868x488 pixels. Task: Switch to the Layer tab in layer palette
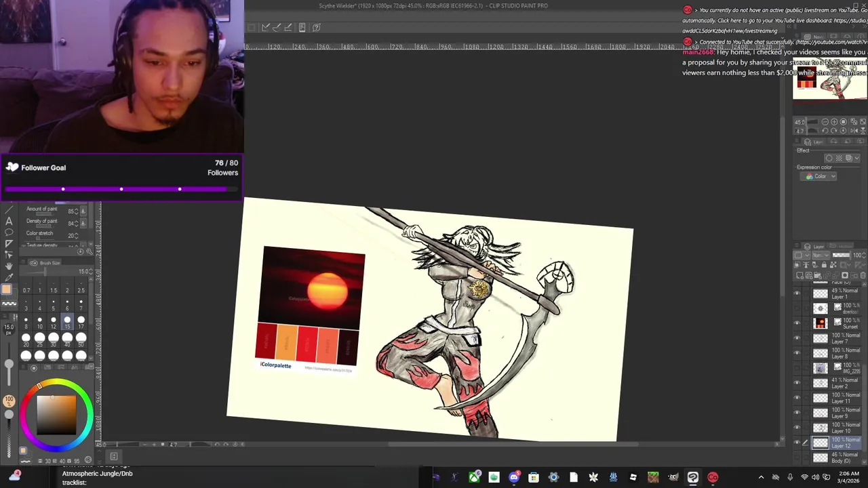(x=813, y=247)
